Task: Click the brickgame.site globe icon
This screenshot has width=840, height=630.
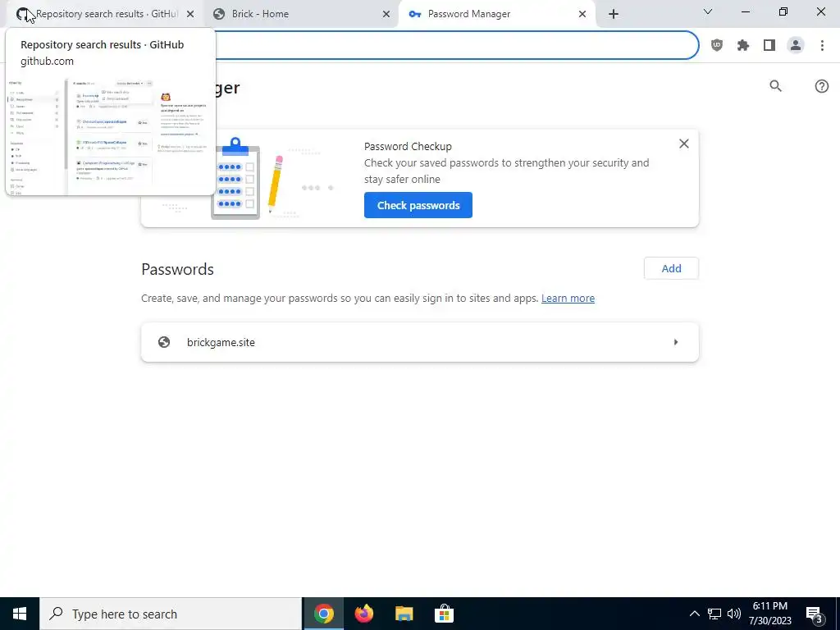Action: point(164,342)
